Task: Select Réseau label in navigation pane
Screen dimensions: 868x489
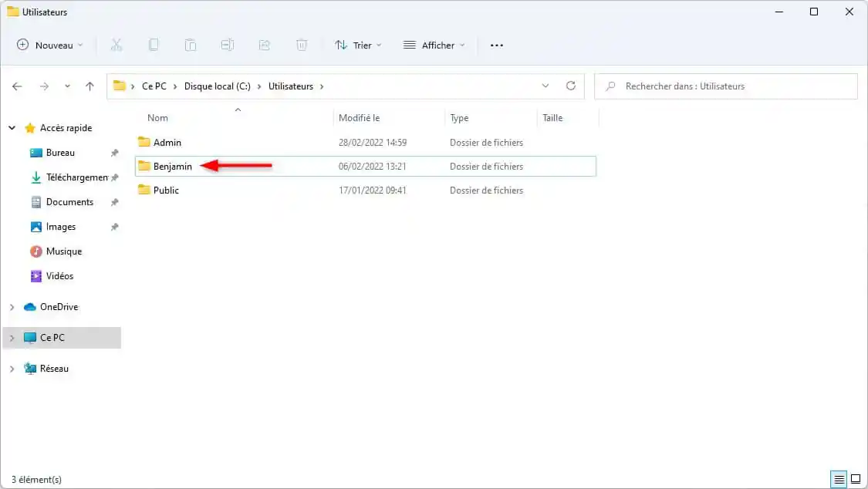Action: pyautogui.click(x=54, y=369)
